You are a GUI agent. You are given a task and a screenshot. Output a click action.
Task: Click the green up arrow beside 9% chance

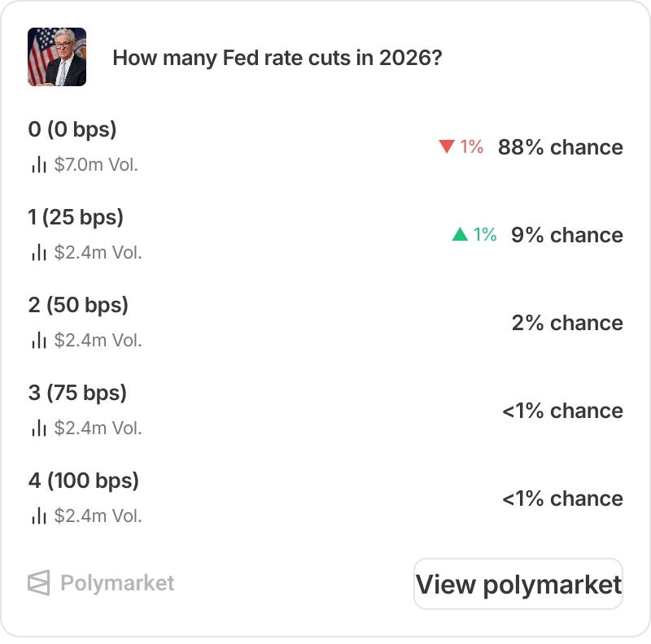point(460,234)
